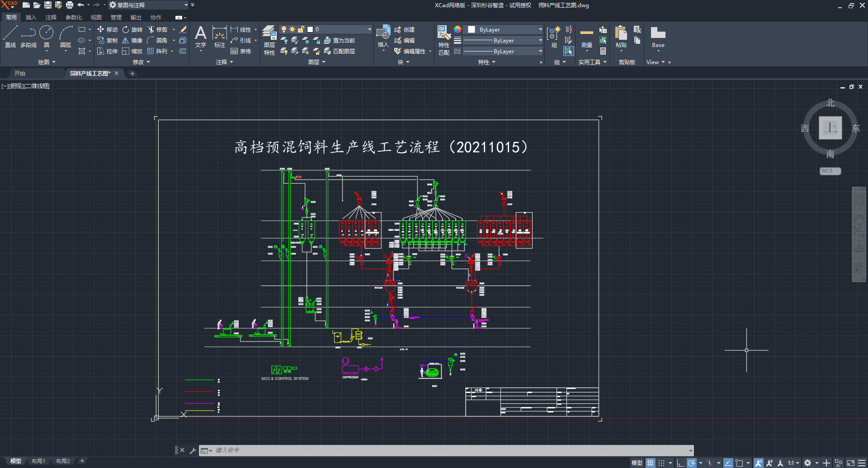Click the 引线 (Leader) button
Image resolution: width=868 pixels, height=468 pixels.
tap(241, 40)
